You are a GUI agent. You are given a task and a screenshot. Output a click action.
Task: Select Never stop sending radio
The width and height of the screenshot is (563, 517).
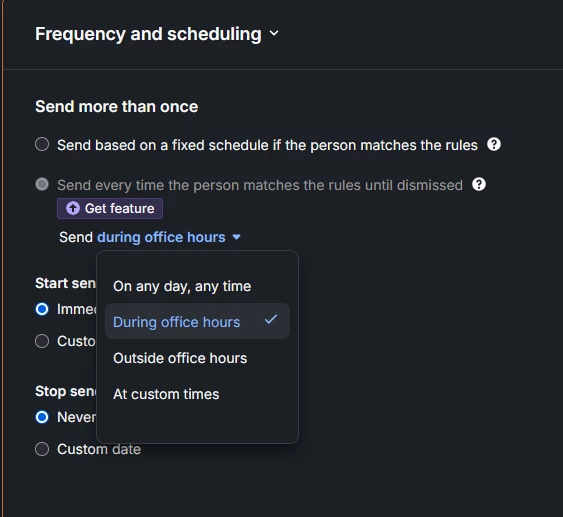pyautogui.click(x=42, y=417)
